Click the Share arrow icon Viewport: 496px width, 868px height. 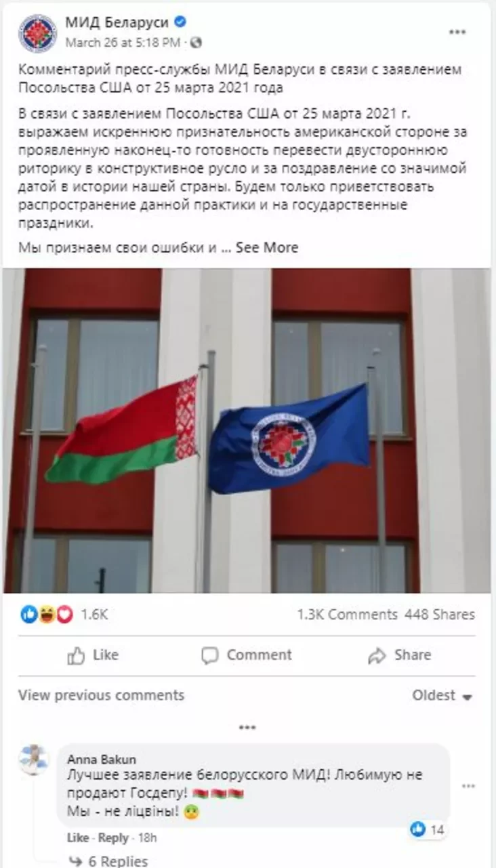point(377,655)
